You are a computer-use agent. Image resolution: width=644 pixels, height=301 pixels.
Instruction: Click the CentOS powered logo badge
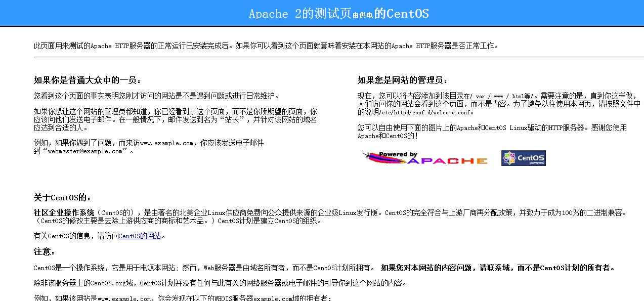click(523, 158)
